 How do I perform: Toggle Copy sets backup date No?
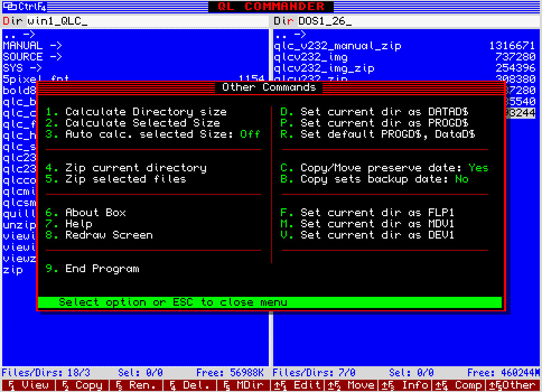(375, 179)
